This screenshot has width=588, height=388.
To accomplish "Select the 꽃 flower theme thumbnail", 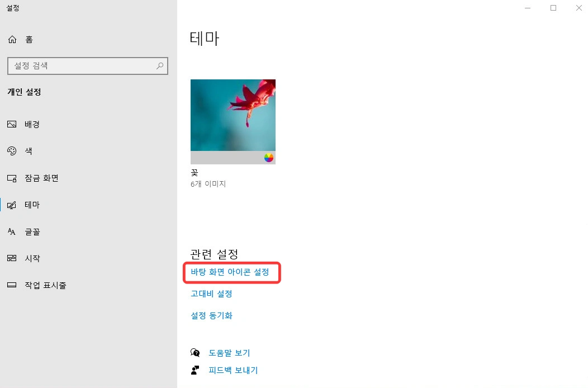I will [233, 121].
